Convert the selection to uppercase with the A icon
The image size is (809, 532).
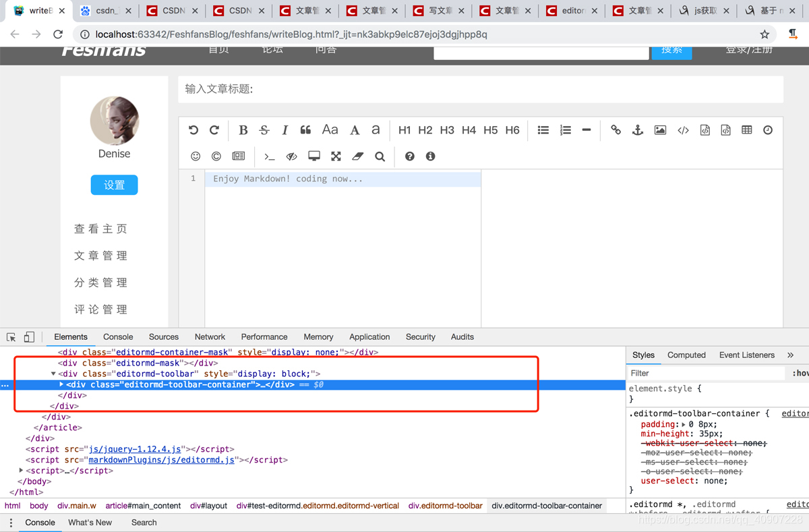click(x=355, y=130)
